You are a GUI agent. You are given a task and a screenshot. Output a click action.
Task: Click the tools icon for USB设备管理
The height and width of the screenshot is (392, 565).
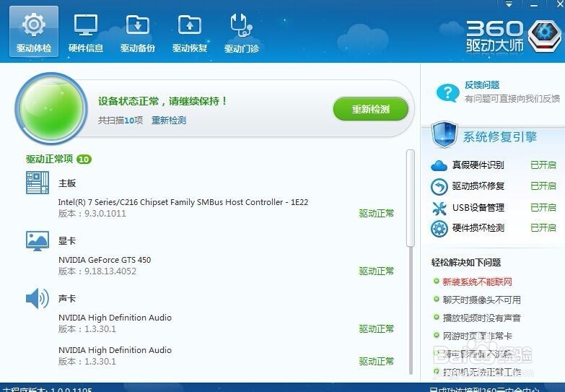pos(439,208)
